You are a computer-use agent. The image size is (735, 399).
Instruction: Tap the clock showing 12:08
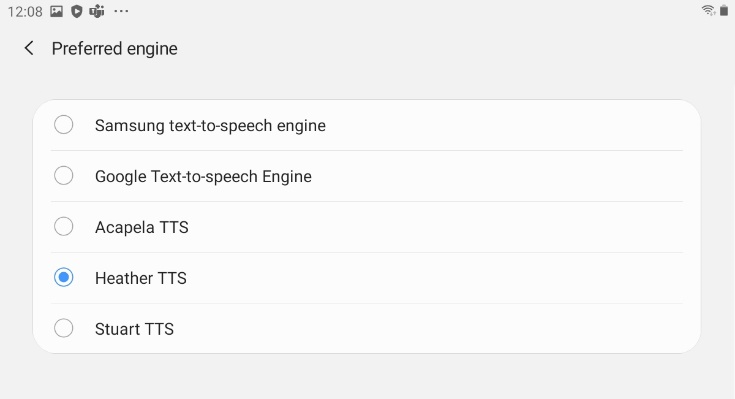coord(25,11)
